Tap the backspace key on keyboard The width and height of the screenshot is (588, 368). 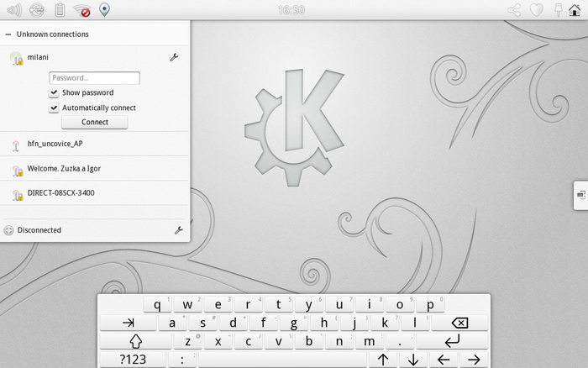[x=459, y=323]
